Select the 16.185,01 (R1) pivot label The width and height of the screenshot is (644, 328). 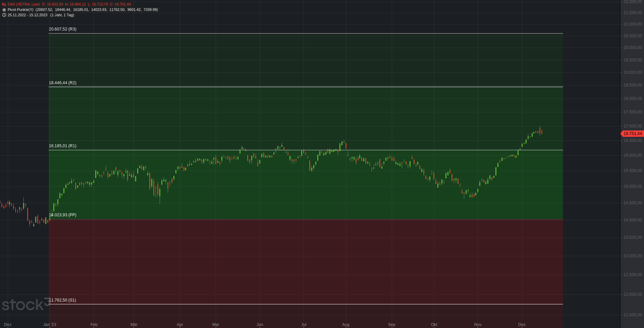point(63,146)
